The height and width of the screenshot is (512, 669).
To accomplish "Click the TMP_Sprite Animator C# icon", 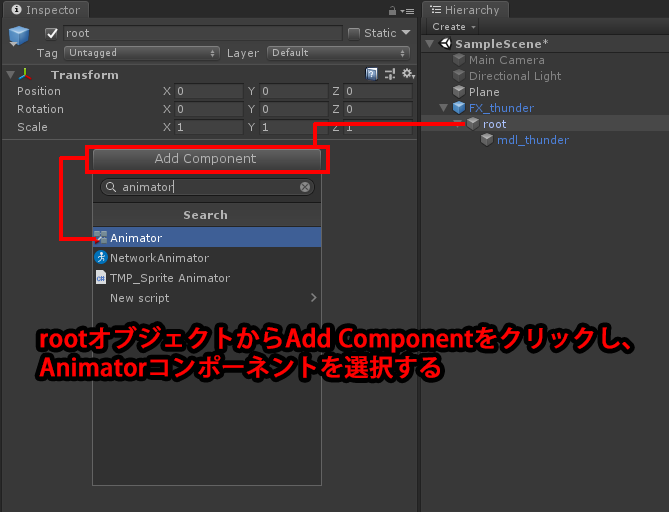I will point(101,277).
